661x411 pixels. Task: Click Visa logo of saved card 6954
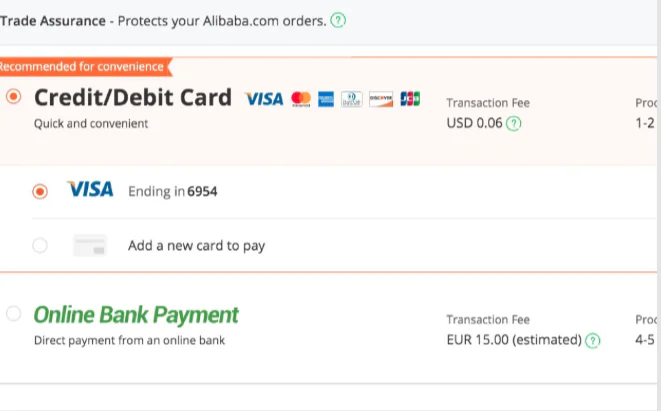click(x=90, y=190)
